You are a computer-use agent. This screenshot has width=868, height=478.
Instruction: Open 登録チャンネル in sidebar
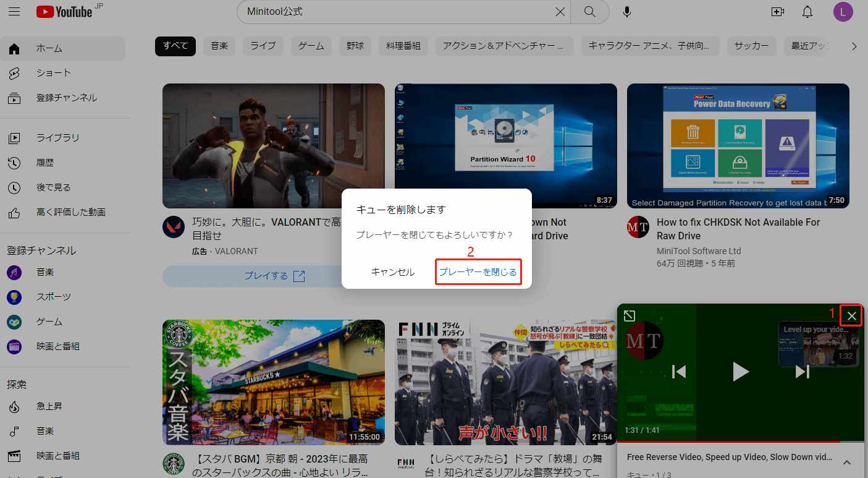pyautogui.click(x=63, y=98)
